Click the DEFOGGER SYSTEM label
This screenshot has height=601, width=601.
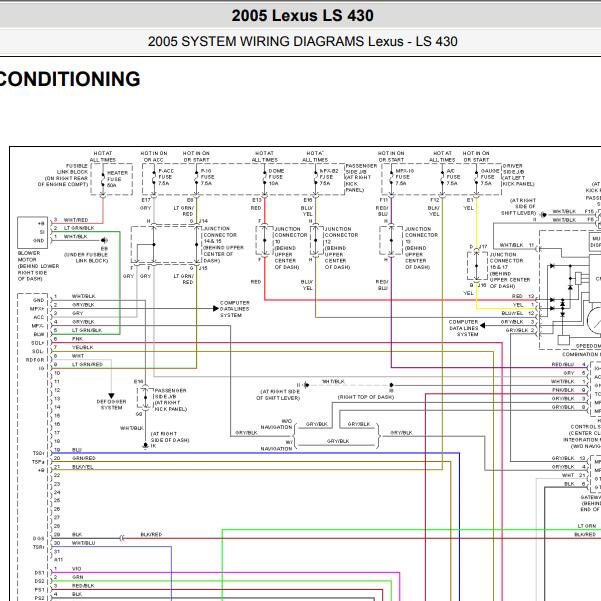pos(111,405)
